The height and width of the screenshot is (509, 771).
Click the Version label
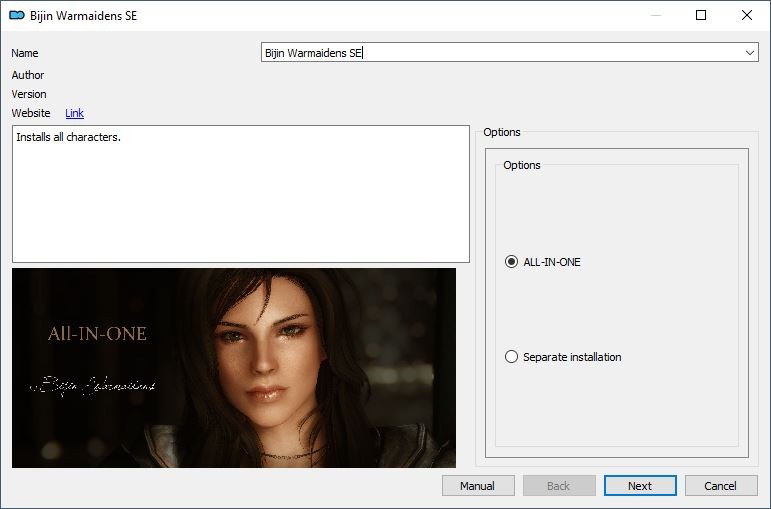point(29,94)
